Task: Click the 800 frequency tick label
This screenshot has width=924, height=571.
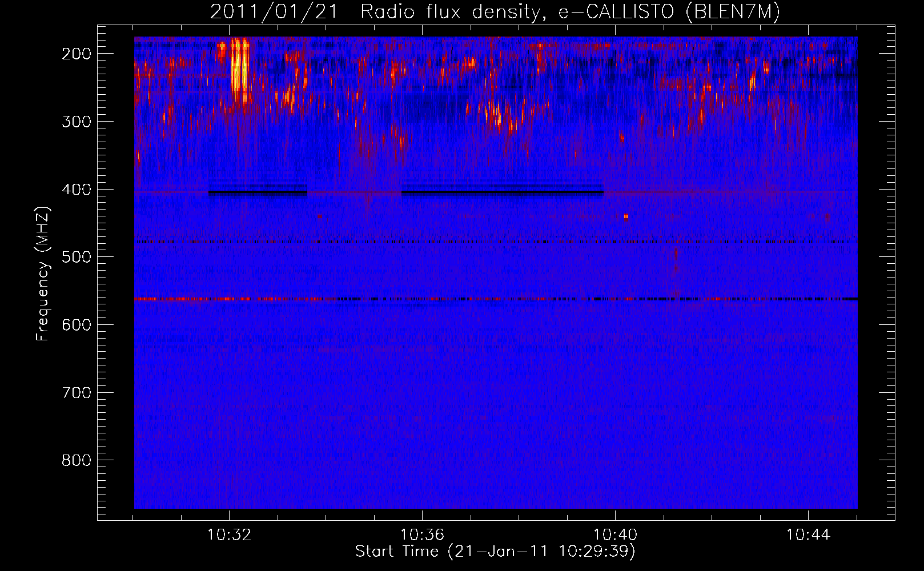Action: (x=77, y=460)
